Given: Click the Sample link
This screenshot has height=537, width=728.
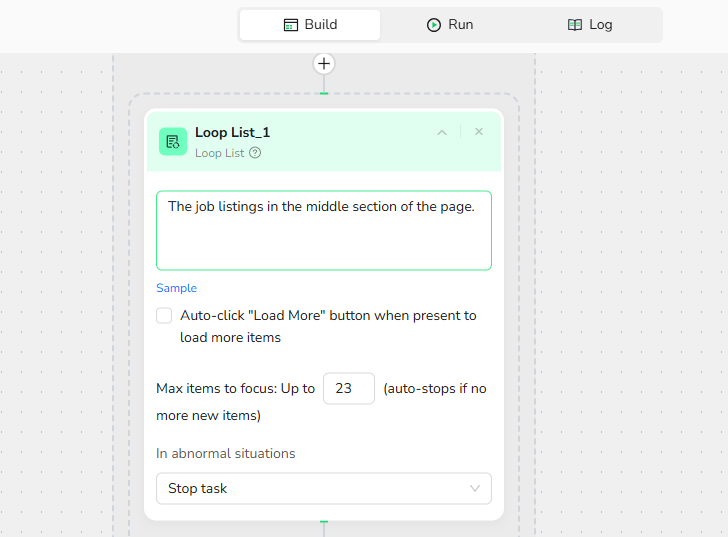Looking at the screenshot, I should click(x=176, y=288).
